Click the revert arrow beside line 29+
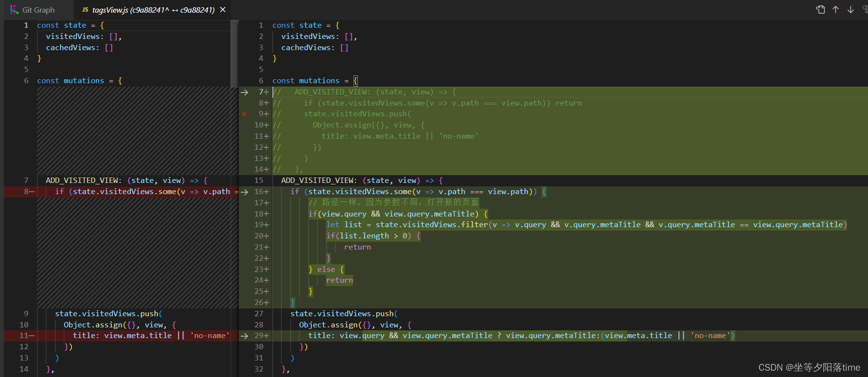Image resolution: width=868 pixels, height=377 pixels. [x=244, y=336]
